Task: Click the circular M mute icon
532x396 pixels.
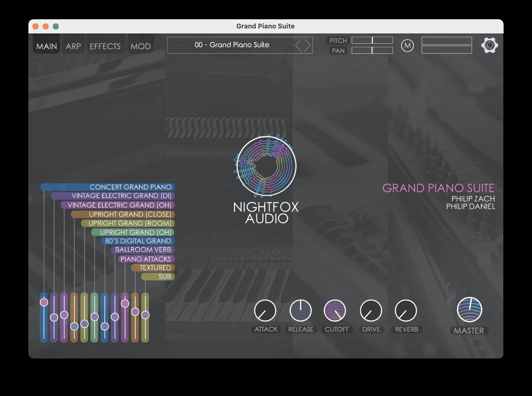Action: [407, 46]
